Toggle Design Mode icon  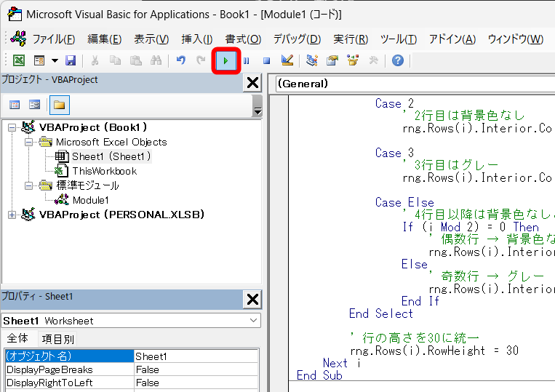click(x=287, y=60)
